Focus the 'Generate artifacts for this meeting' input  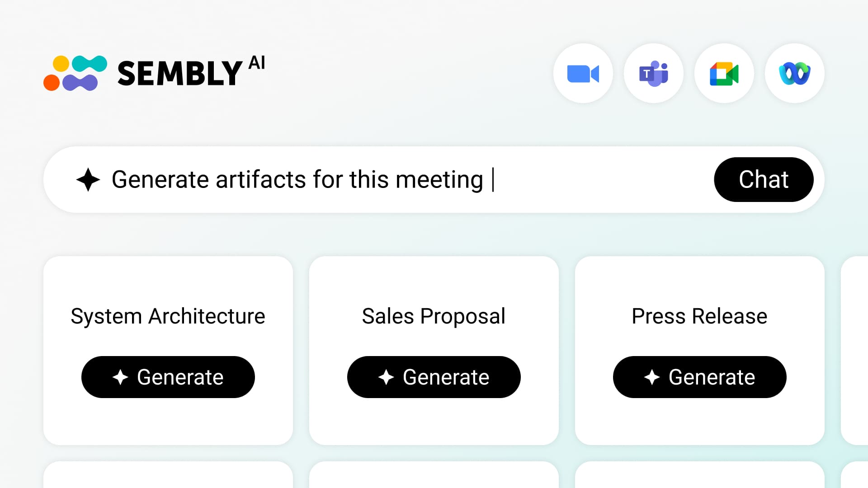tap(362, 179)
